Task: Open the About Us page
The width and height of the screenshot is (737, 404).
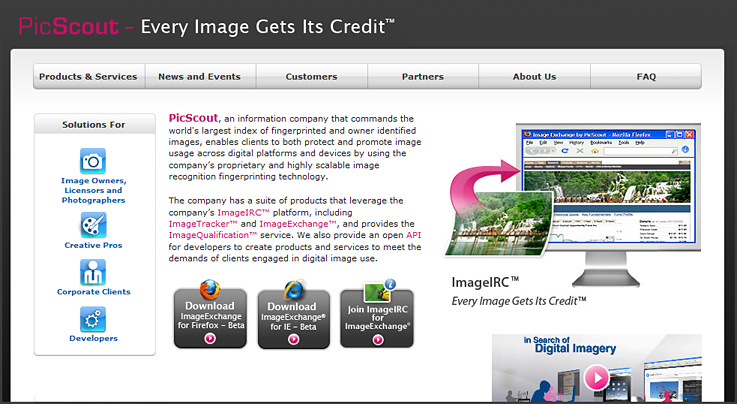Action: click(x=534, y=77)
